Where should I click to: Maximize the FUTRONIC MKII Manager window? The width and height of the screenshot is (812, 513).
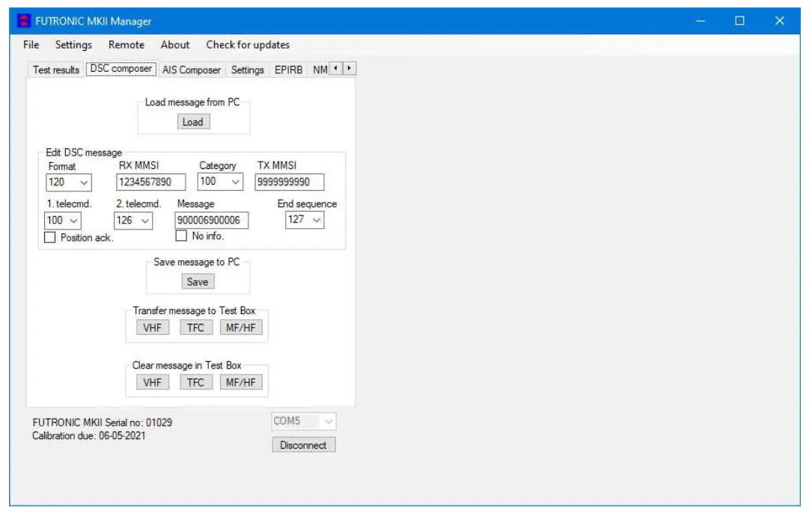click(739, 21)
